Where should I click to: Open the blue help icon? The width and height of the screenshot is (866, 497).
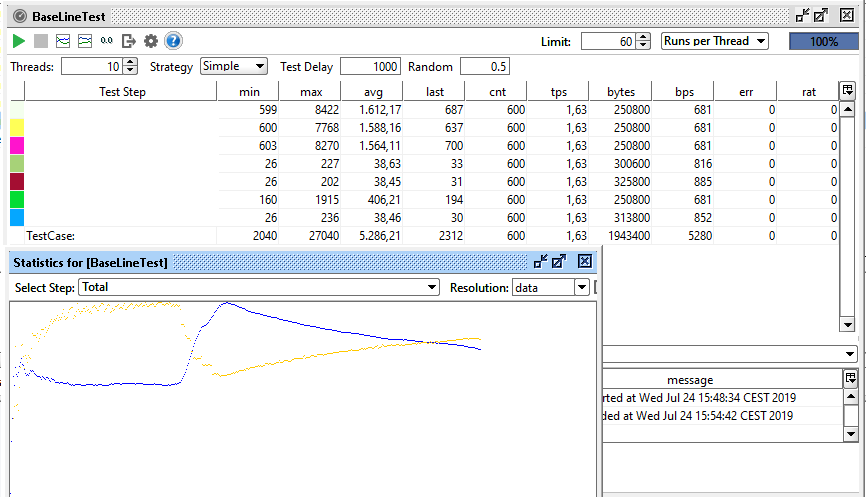pos(173,41)
